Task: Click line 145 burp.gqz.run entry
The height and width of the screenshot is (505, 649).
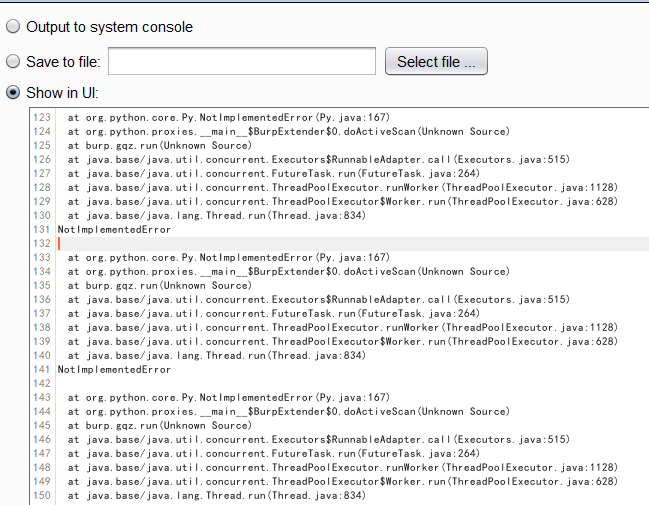Action: (x=160, y=426)
